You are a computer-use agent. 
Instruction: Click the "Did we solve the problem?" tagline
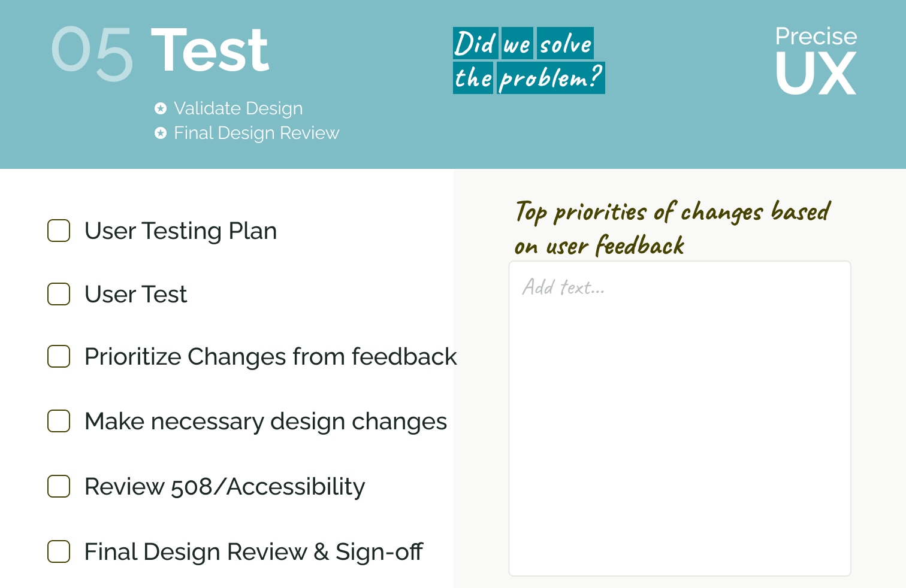528,60
